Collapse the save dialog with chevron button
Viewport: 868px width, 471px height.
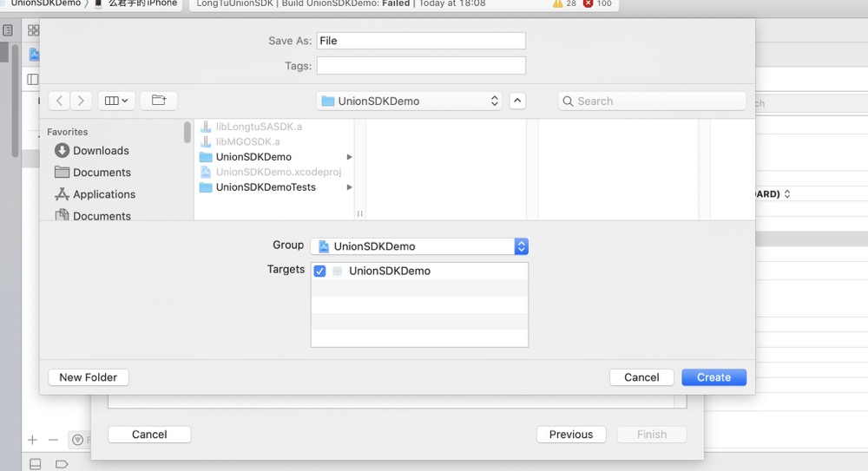coord(517,101)
